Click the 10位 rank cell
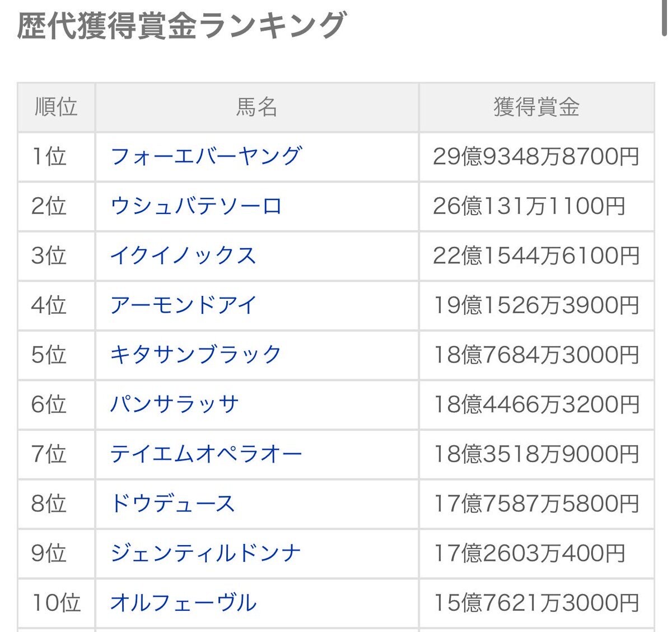 [x=56, y=603]
